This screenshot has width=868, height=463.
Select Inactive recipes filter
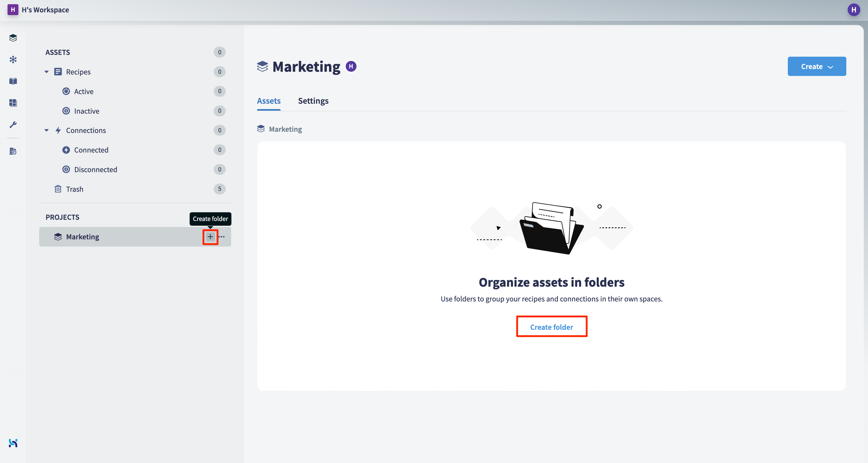86,111
